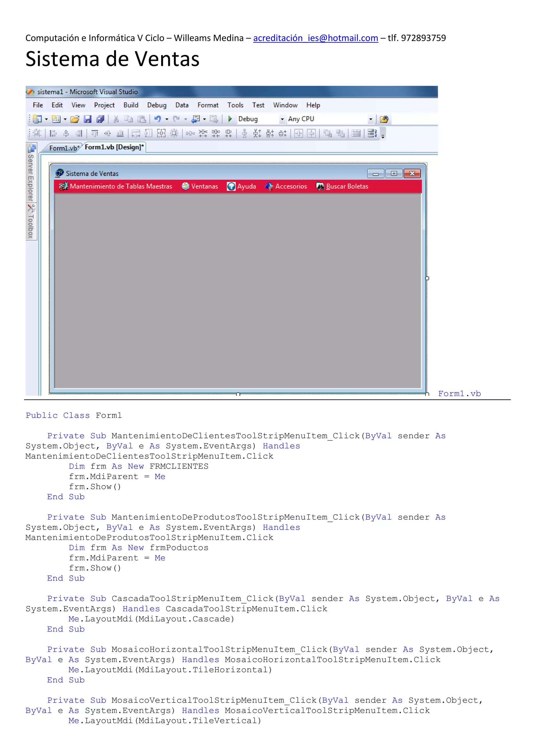Expand the Any CPU platform dropdown
The image size is (535, 756).
[371, 119]
